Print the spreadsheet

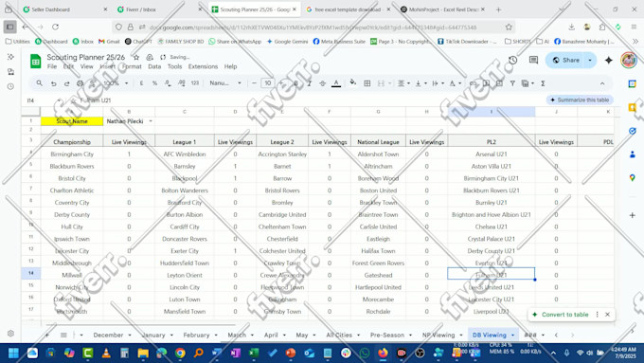pyautogui.click(x=80, y=83)
